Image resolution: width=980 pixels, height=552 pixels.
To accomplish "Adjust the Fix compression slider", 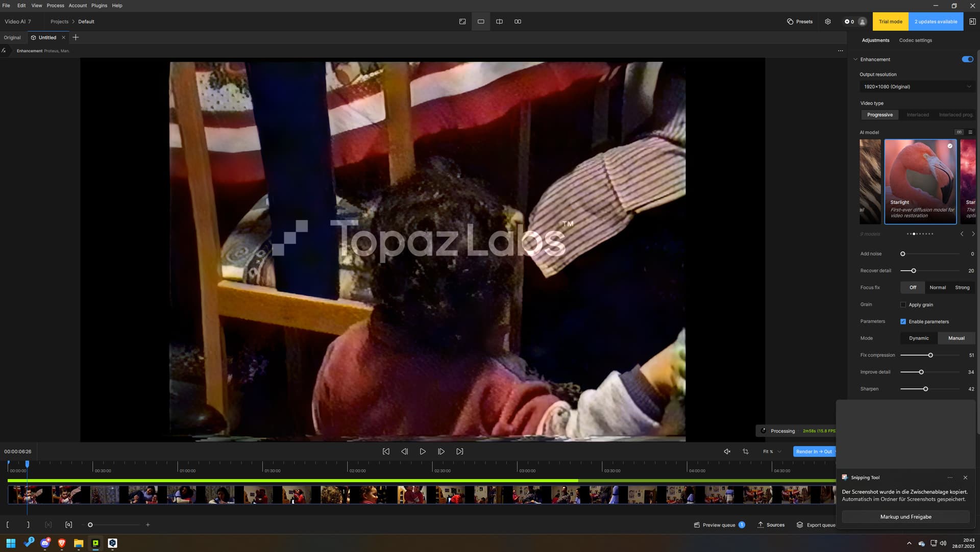I will pos(930,355).
